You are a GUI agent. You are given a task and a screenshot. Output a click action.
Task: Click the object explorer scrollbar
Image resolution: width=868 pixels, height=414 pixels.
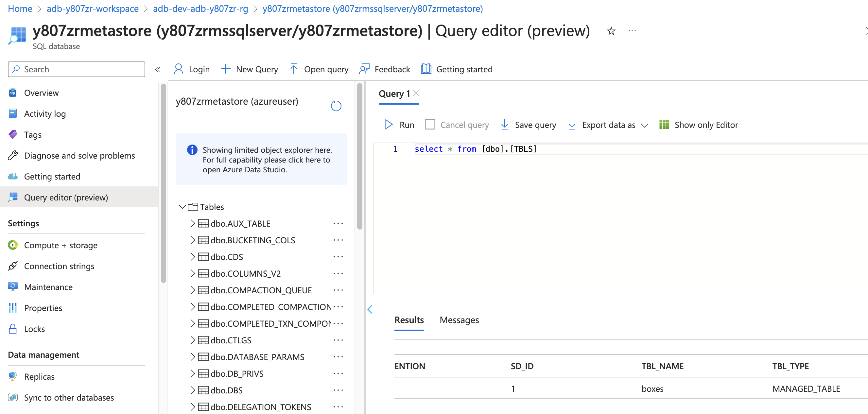pyautogui.click(x=359, y=157)
